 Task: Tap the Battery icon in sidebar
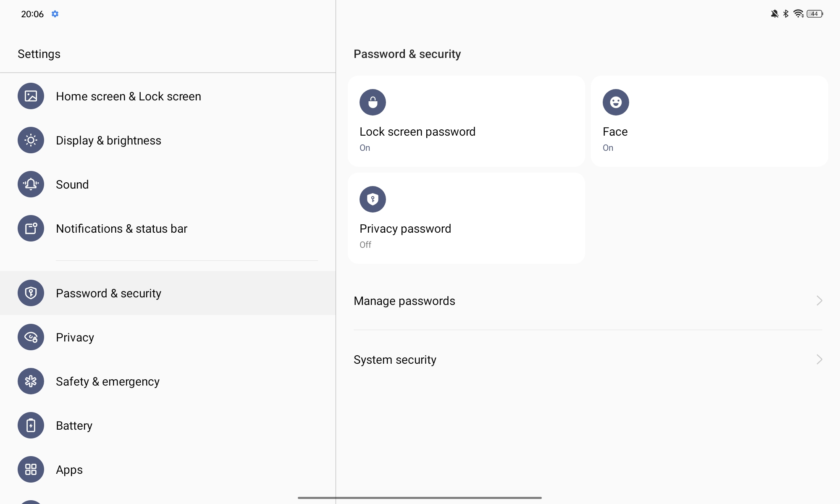(x=31, y=425)
